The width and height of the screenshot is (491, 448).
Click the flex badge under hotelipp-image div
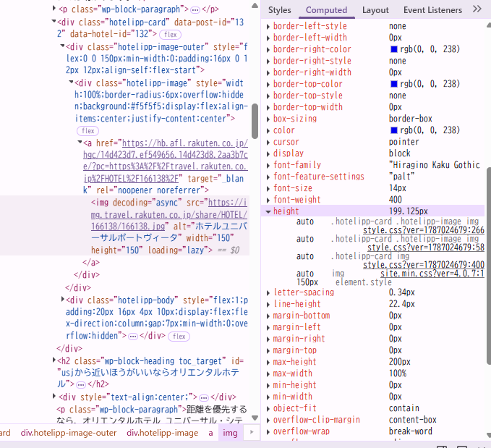(x=87, y=131)
